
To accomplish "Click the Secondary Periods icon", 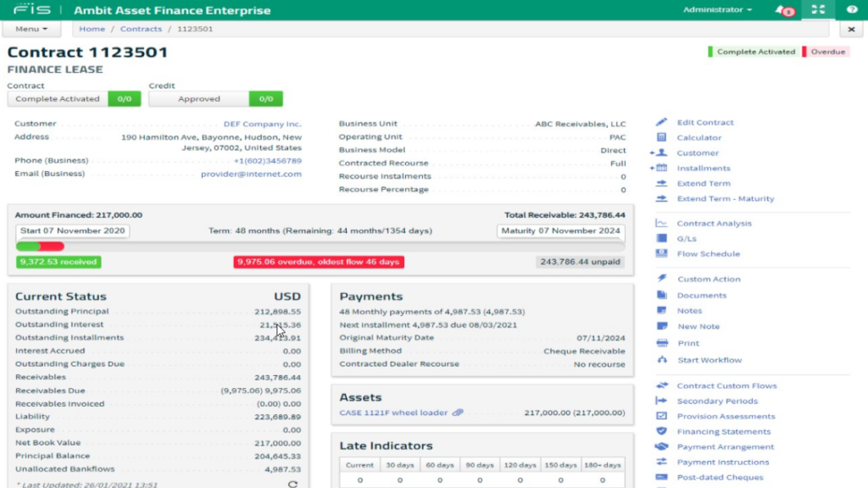I will [x=661, y=401].
